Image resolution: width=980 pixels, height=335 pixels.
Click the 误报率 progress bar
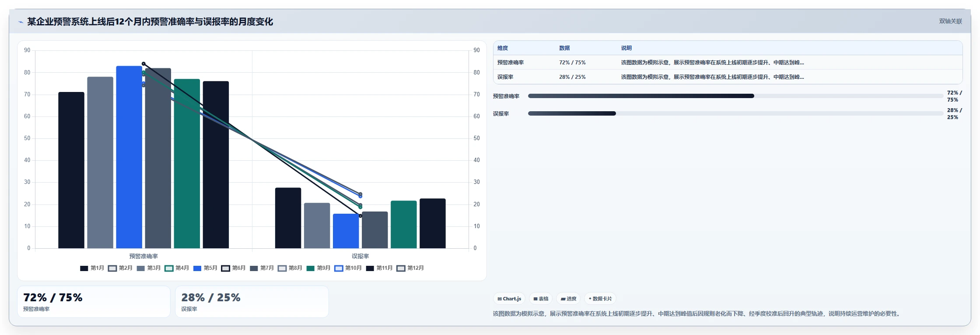[735, 113]
